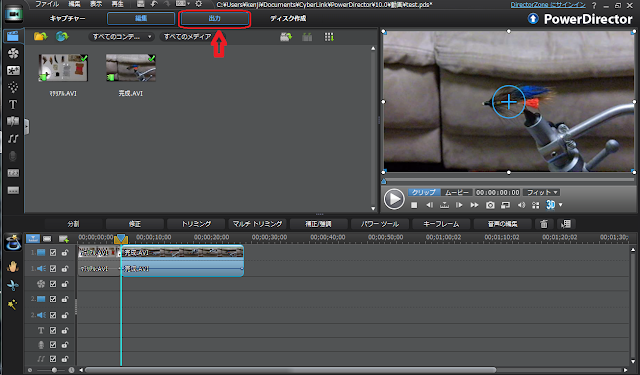Select the hand tool beside the timeline
640x375 pixels.
tap(13, 267)
